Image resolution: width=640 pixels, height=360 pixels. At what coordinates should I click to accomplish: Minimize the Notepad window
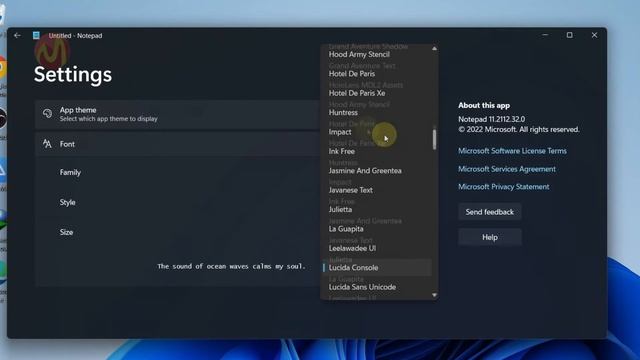545,35
